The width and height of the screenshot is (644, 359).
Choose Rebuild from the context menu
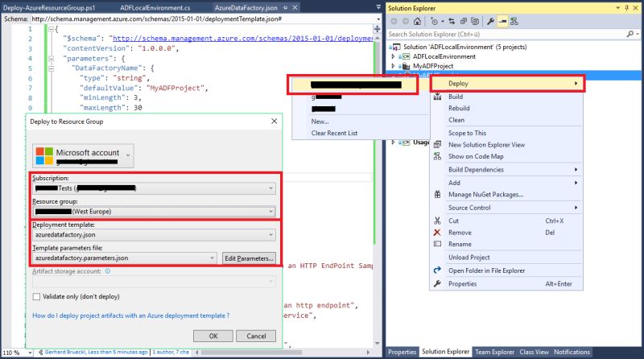pos(459,108)
